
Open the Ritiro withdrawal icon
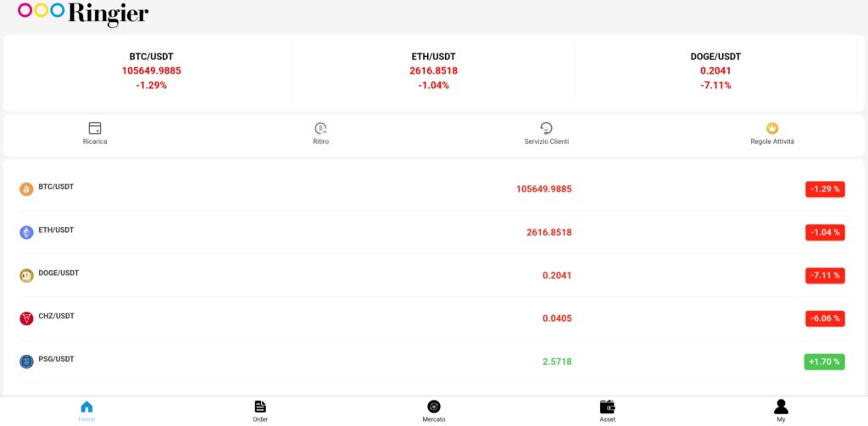point(320,129)
